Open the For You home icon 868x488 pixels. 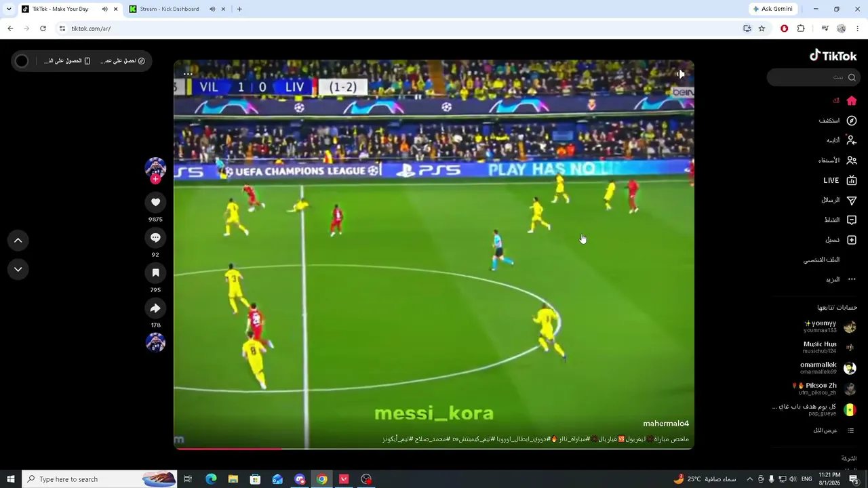(x=852, y=101)
